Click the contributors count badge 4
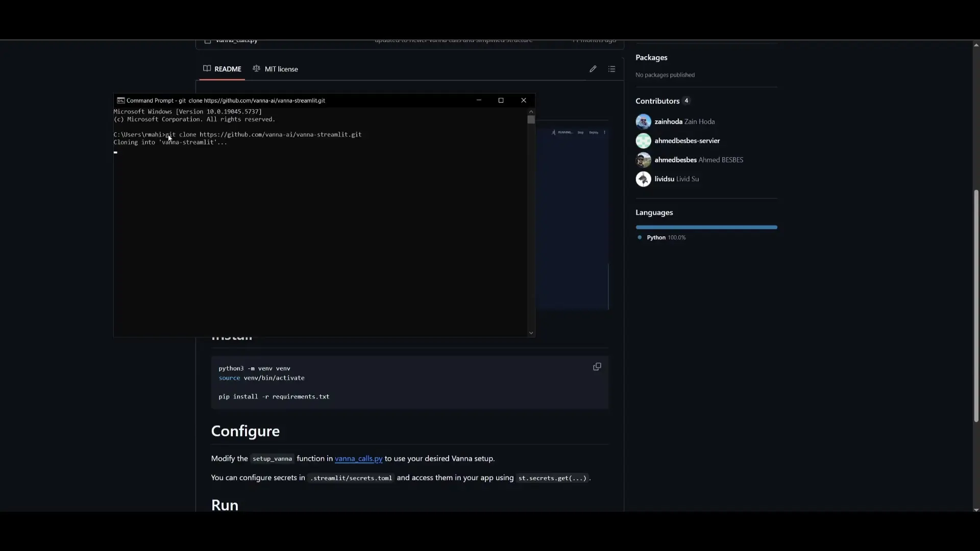980x551 pixels. [686, 101]
